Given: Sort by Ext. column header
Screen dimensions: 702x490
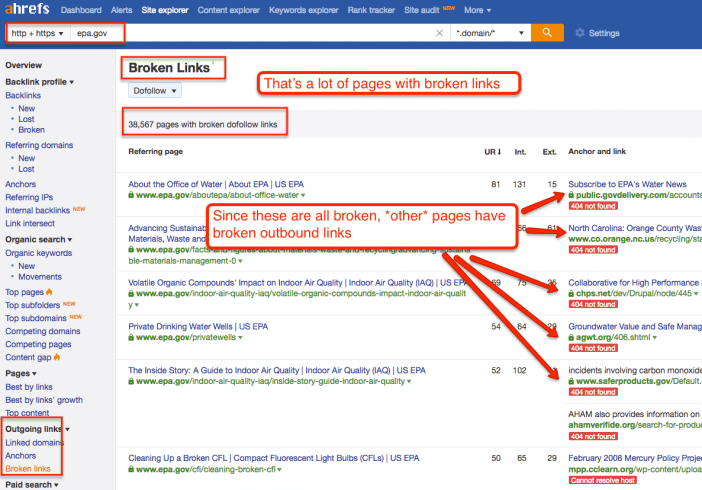Looking at the screenshot, I should point(549,152).
